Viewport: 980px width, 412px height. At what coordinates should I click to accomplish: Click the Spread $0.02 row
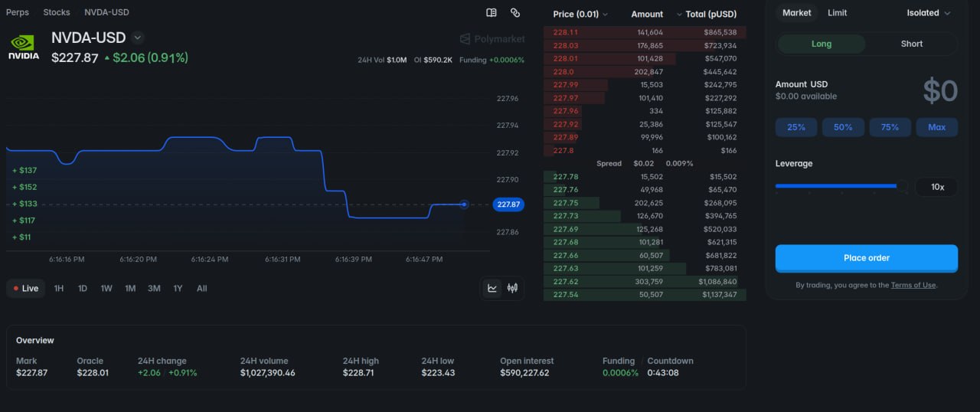click(645, 163)
